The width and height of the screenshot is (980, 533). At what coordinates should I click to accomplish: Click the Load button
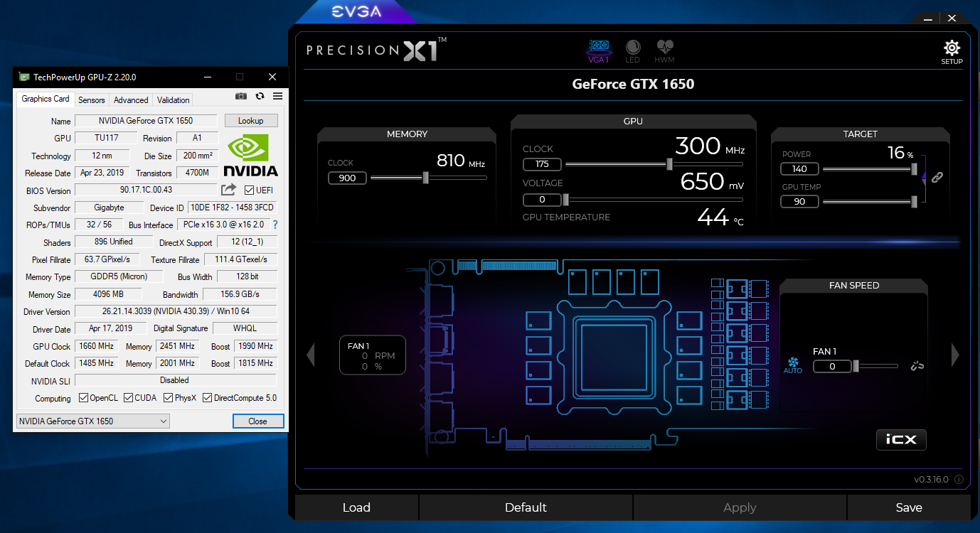pos(356,507)
